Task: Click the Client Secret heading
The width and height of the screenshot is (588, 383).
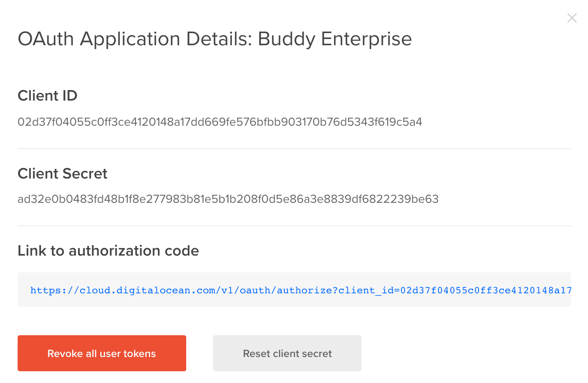Action: click(62, 173)
